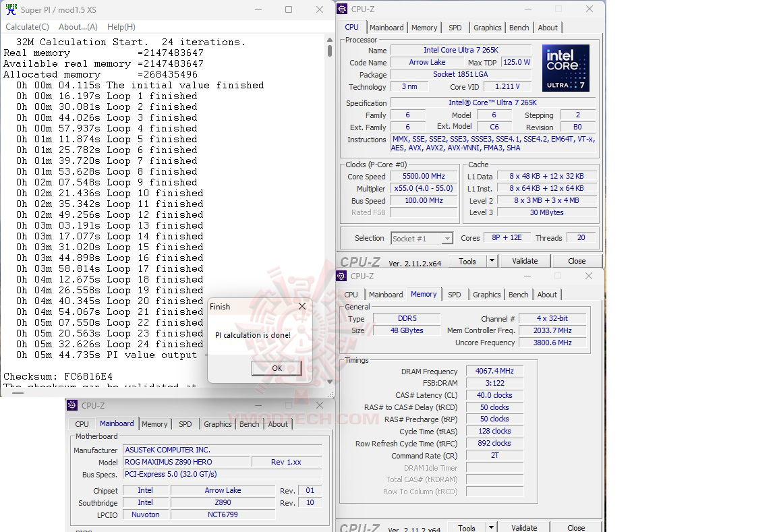This screenshot has height=532, width=777.
Task: Open the Socket #1 selection dropdown
Action: pyautogui.click(x=422, y=238)
